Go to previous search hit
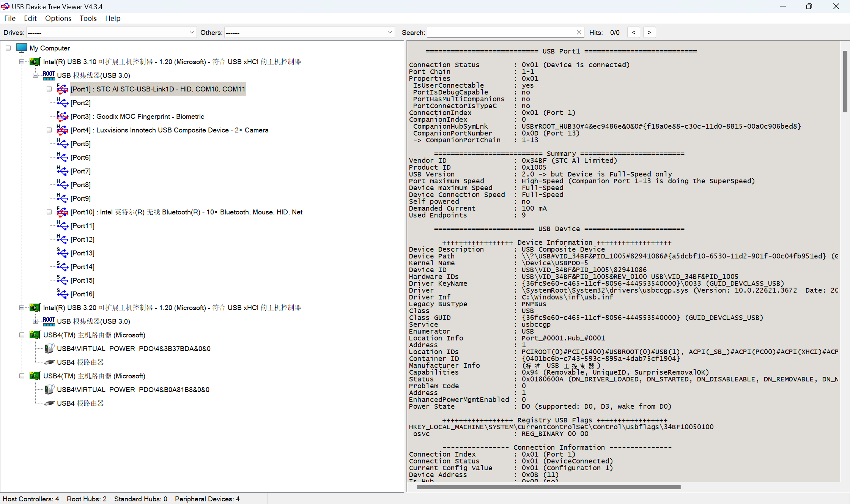 click(633, 33)
